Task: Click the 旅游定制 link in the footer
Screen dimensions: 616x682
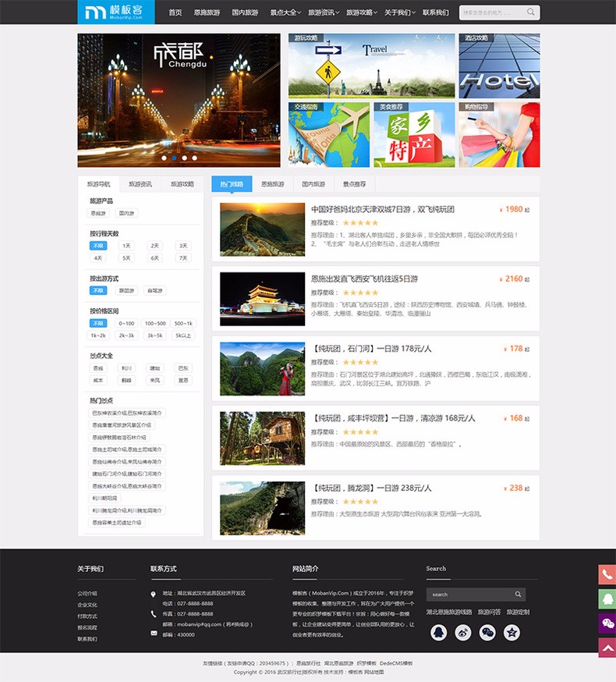Action: pos(519,612)
